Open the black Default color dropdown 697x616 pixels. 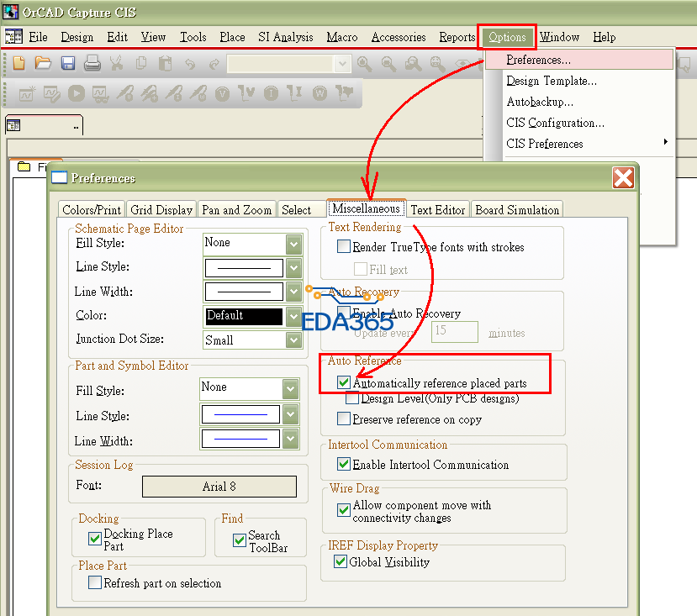tap(293, 317)
